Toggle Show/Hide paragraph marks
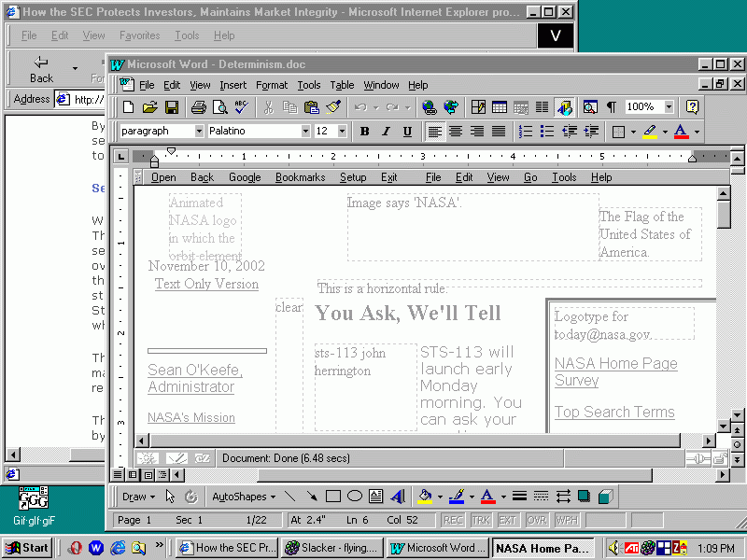The image size is (747, 560). pos(612,107)
